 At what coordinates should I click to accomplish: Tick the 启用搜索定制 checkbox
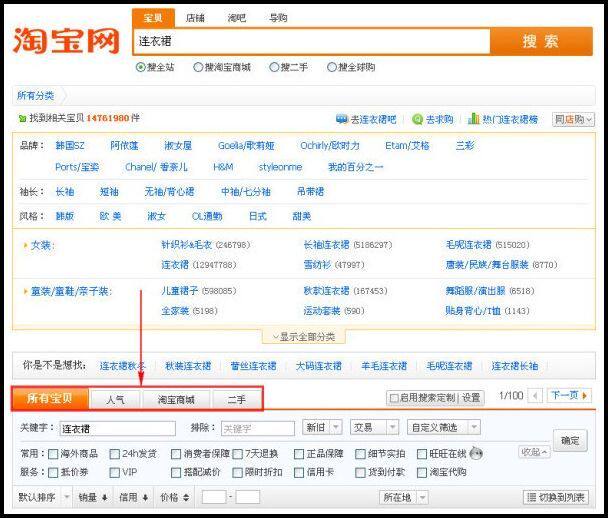tap(394, 398)
